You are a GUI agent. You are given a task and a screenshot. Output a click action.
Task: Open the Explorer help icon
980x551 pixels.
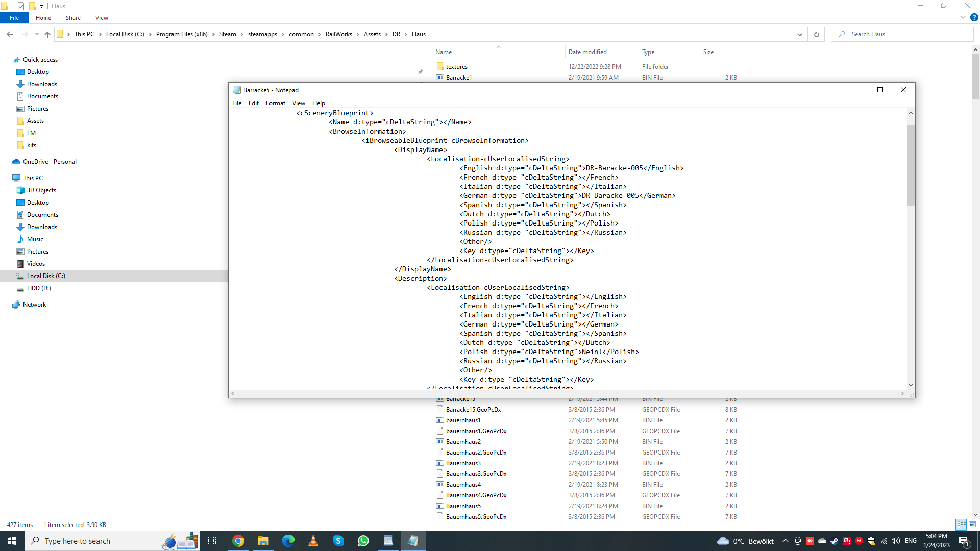974,17
